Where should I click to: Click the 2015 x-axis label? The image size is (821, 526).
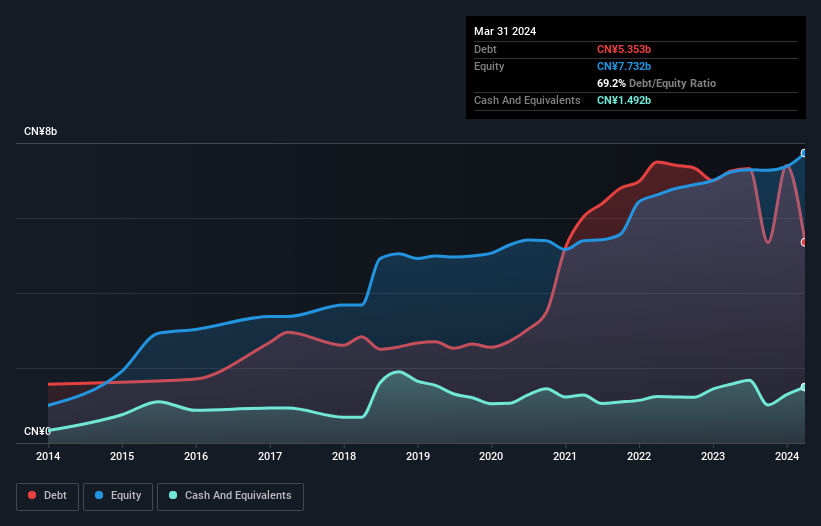point(122,456)
